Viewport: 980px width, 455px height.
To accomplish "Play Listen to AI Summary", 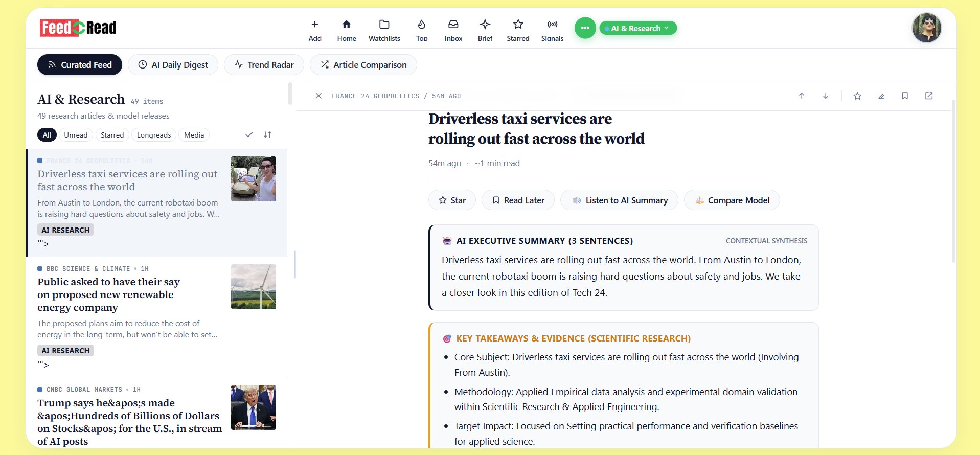I will 619,200.
